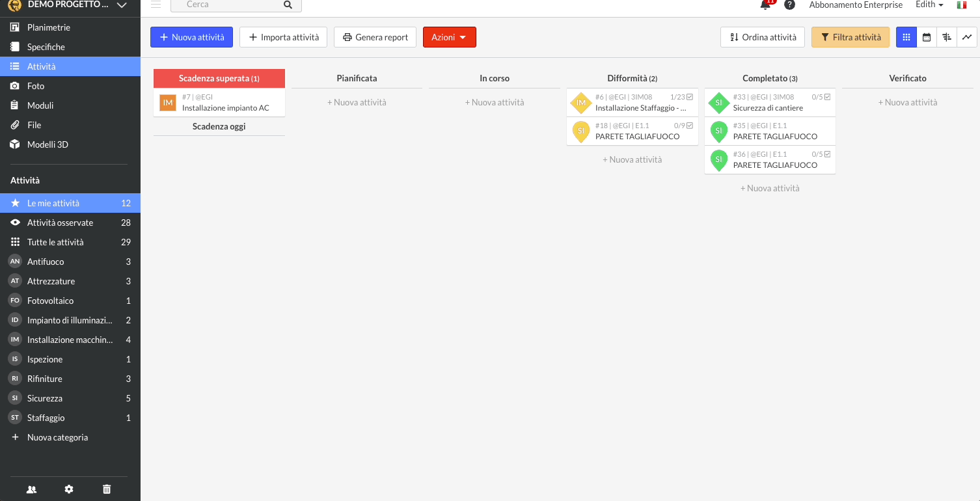Viewport: 980px width, 501px height.
Task: Click Genera report button
Action: pyautogui.click(x=375, y=37)
